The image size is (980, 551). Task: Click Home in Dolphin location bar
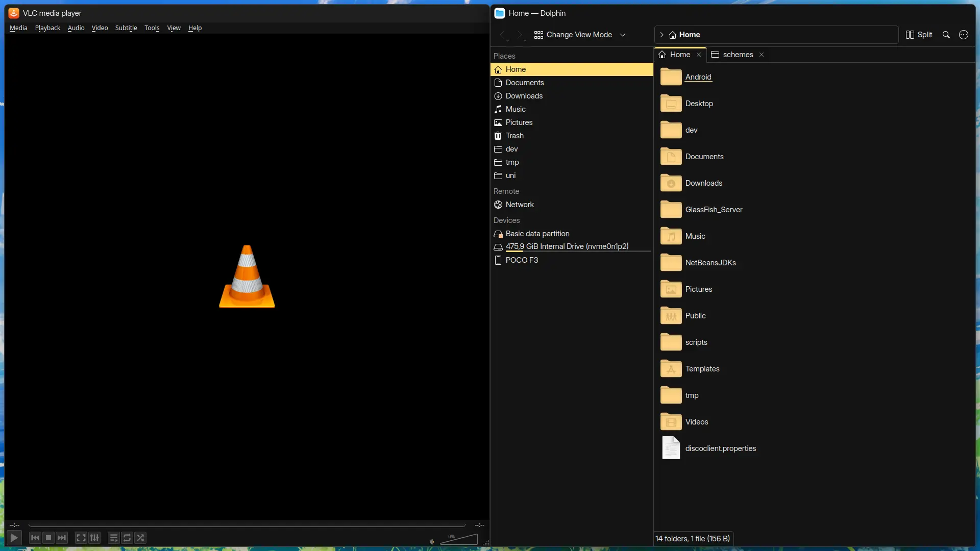pyautogui.click(x=684, y=35)
